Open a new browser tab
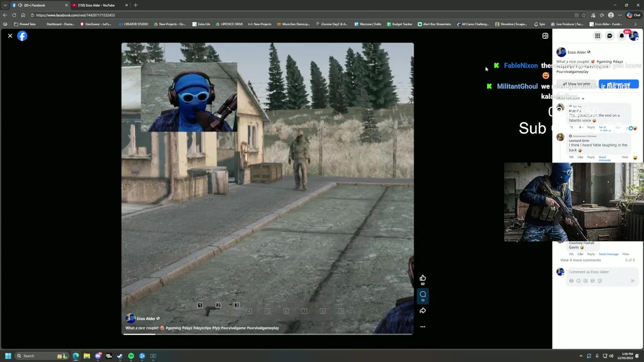 [x=135, y=5]
